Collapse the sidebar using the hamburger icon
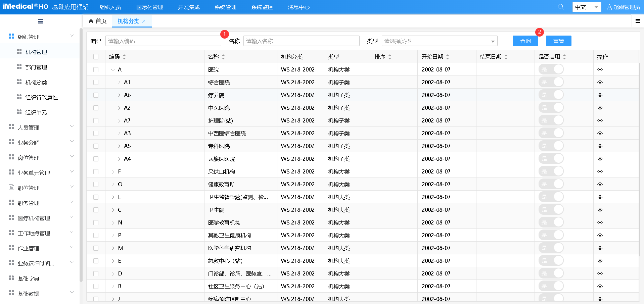 41,21
